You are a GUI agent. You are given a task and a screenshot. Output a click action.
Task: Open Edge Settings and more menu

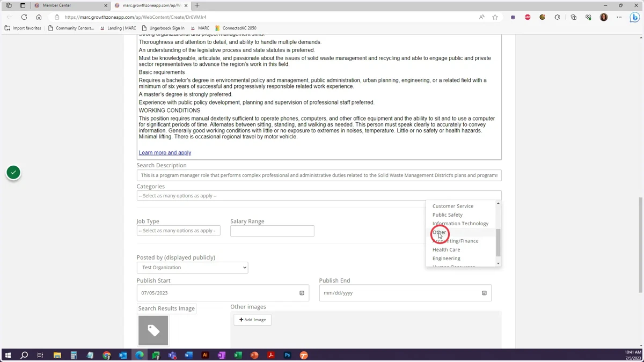tap(619, 17)
